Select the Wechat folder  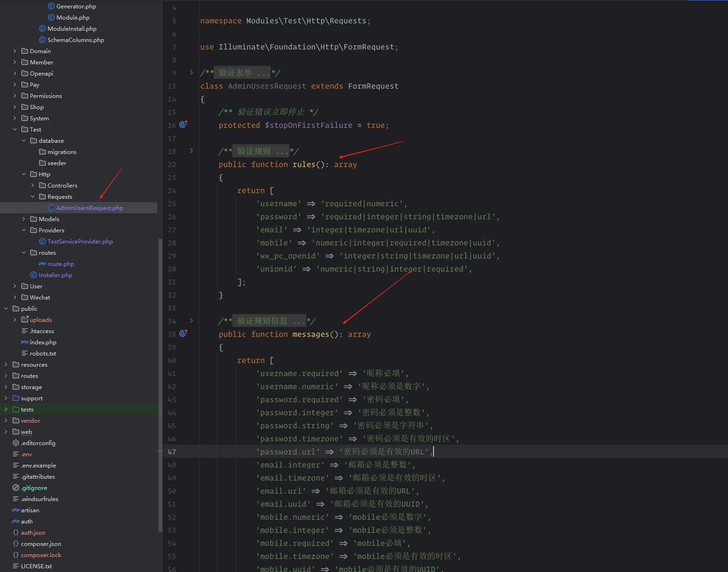click(x=40, y=297)
